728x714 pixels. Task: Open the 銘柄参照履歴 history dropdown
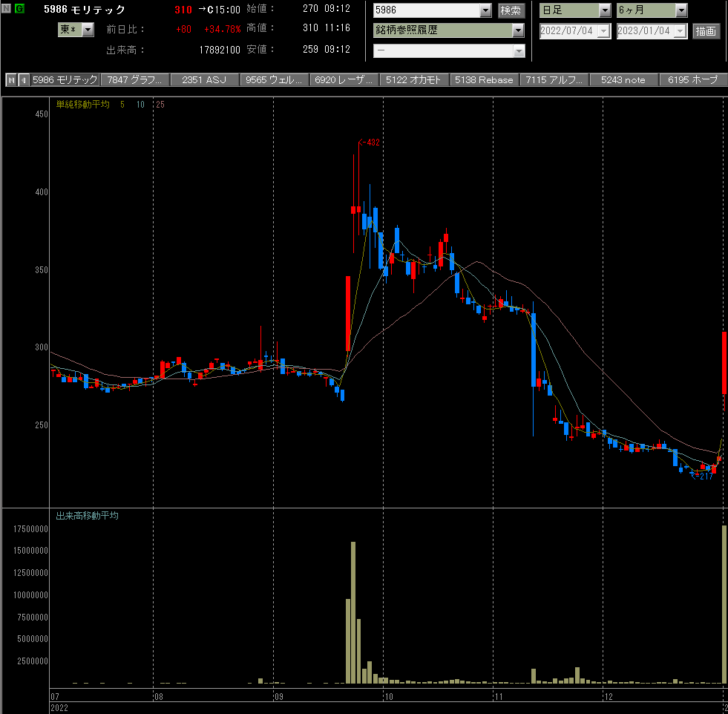pos(518,30)
